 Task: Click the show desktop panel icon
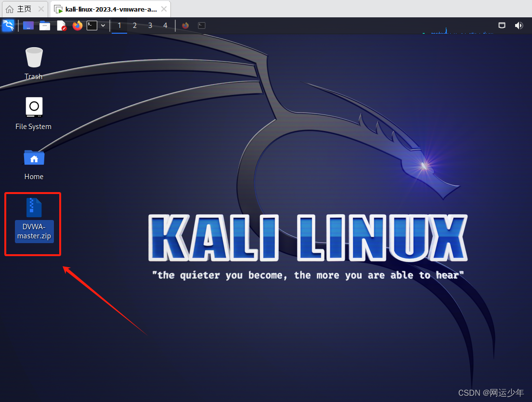(28, 26)
